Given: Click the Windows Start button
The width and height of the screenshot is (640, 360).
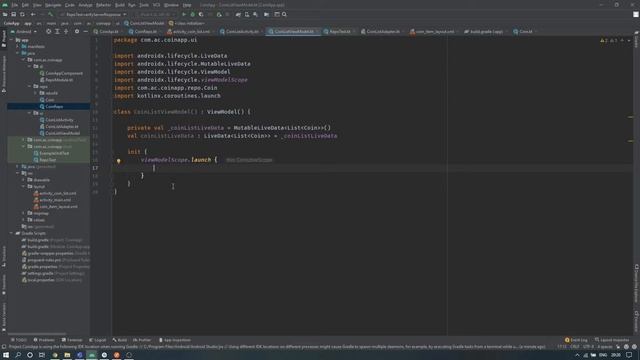Looking at the screenshot, I should [x=6, y=355].
